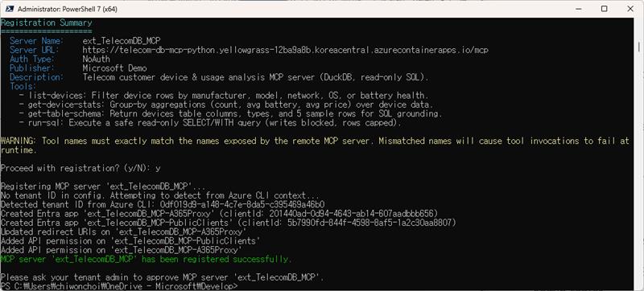Click the scrollbar track below the thumb

point(639,164)
